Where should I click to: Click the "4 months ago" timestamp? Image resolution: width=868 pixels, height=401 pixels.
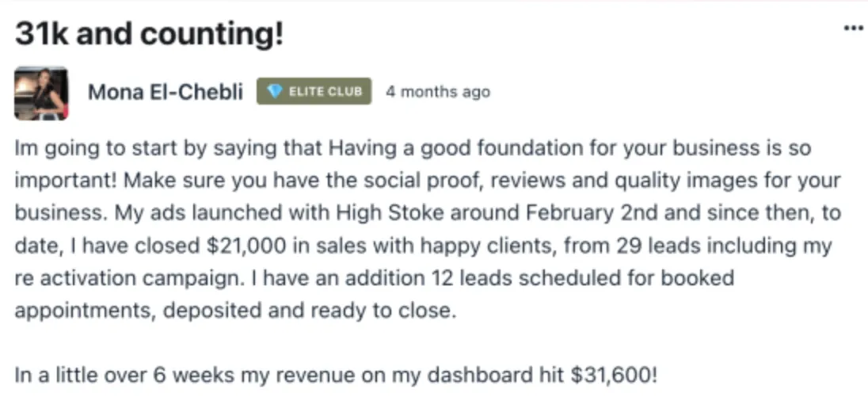point(437,92)
